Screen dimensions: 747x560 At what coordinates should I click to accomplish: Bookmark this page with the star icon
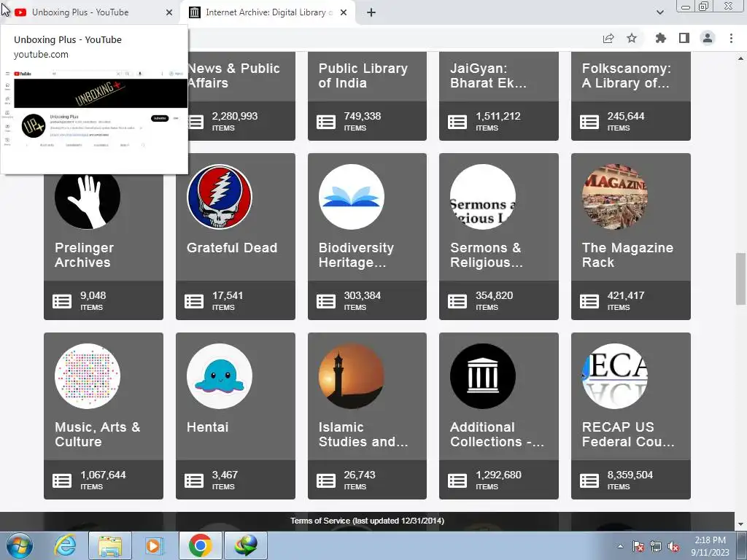pyautogui.click(x=632, y=38)
